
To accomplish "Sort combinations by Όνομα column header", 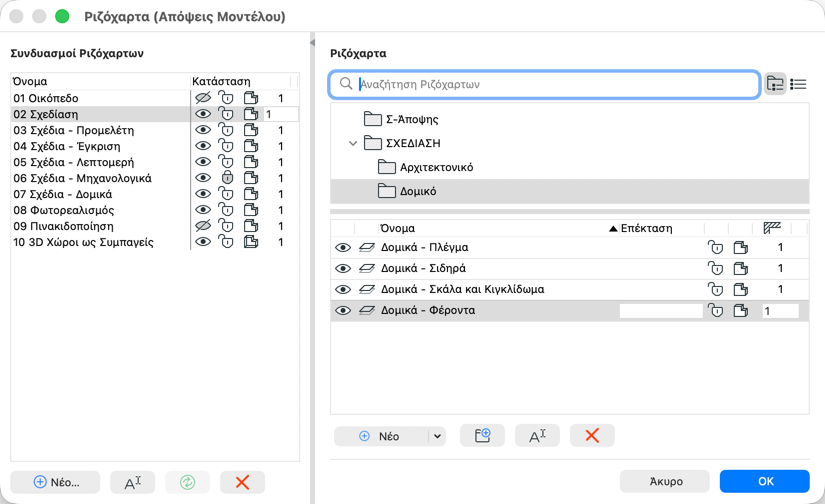I will tap(30, 82).
